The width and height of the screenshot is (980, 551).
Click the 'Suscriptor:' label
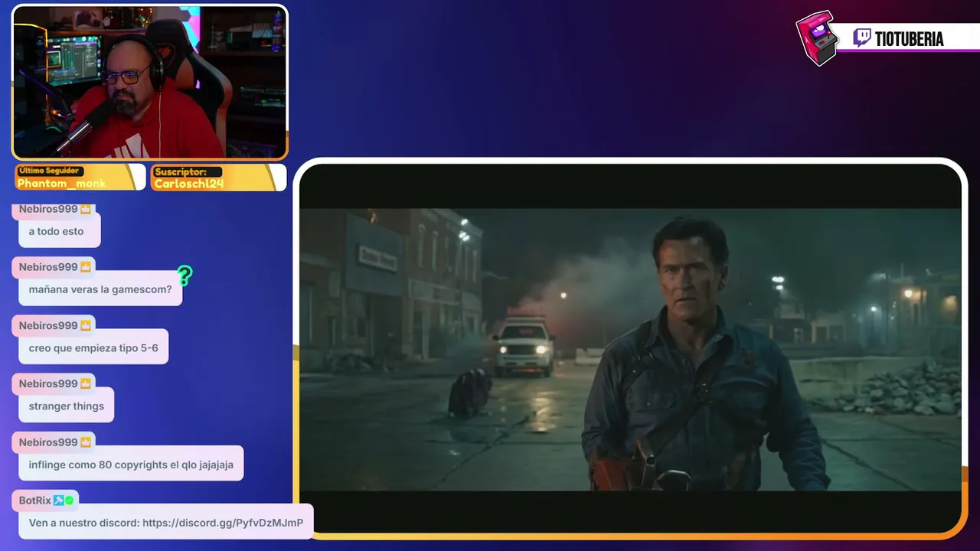coord(180,172)
